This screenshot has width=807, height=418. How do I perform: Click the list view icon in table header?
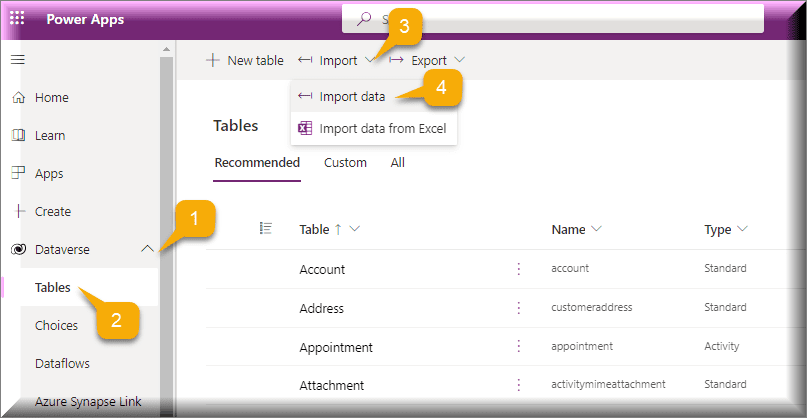pos(266,229)
